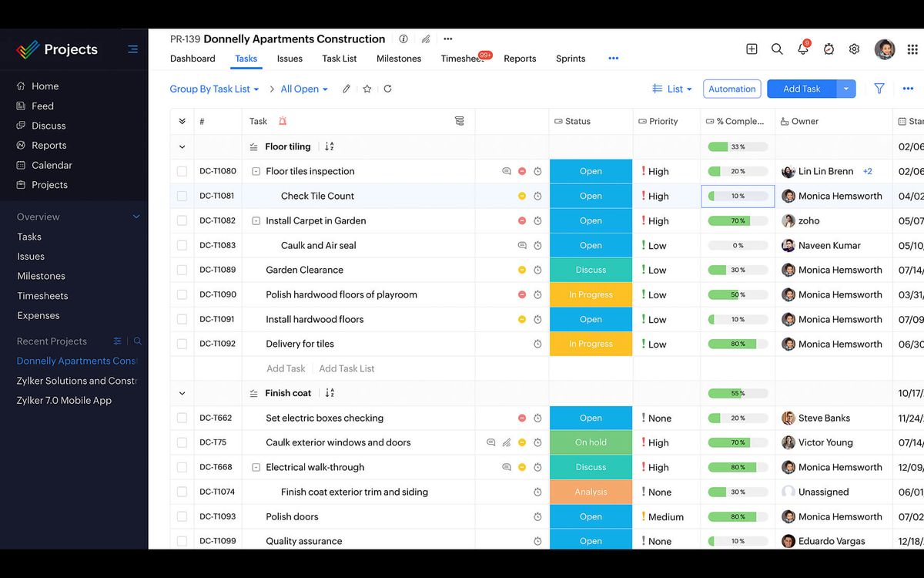
Task: Open the search magnifier in top bar
Action: point(777,49)
